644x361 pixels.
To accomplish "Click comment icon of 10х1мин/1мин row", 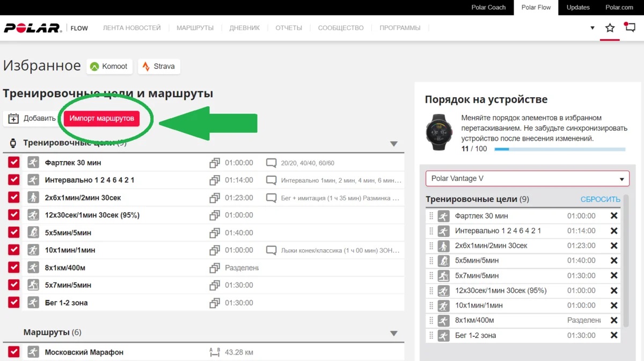I will click(x=272, y=250).
